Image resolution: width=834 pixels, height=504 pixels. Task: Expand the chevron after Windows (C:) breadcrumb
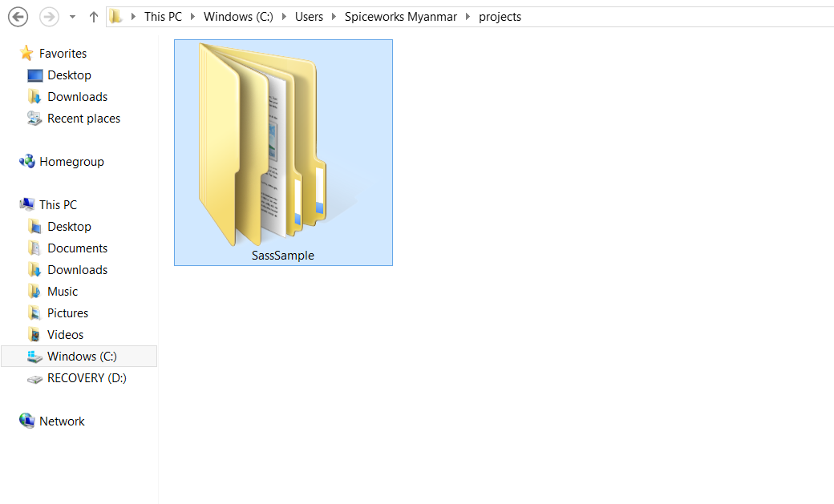[x=284, y=17]
